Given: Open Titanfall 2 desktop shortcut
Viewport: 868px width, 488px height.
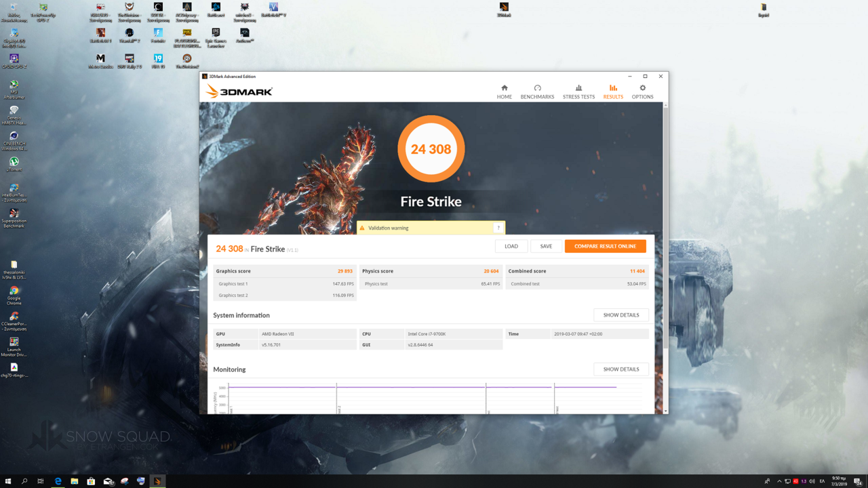Looking at the screenshot, I should [x=130, y=35].
